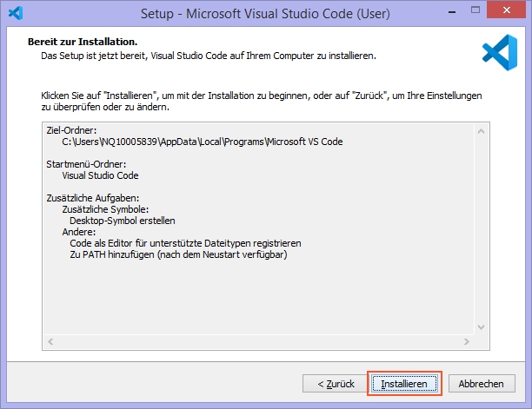Maximize the setup window
The image size is (532, 409).
click(475, 10)
